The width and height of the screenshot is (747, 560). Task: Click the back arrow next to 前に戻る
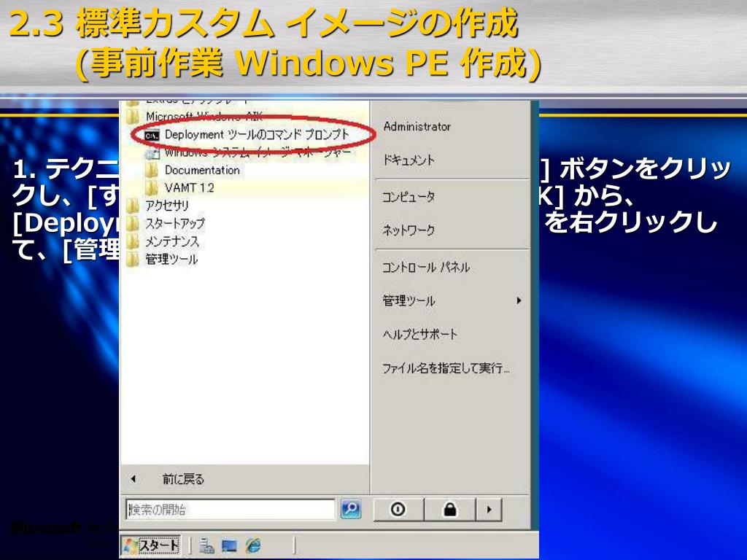coord(133,479)
